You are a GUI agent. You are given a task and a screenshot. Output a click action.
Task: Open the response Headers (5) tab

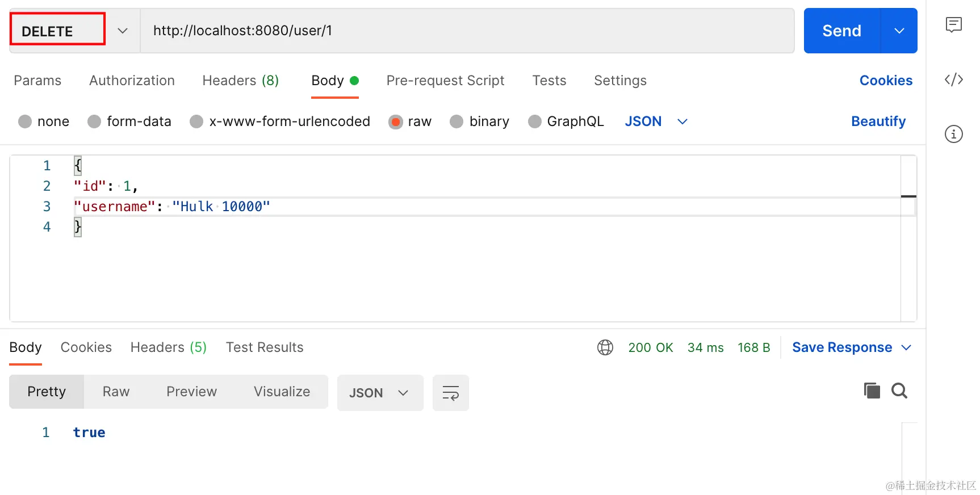tap(168, 347)
